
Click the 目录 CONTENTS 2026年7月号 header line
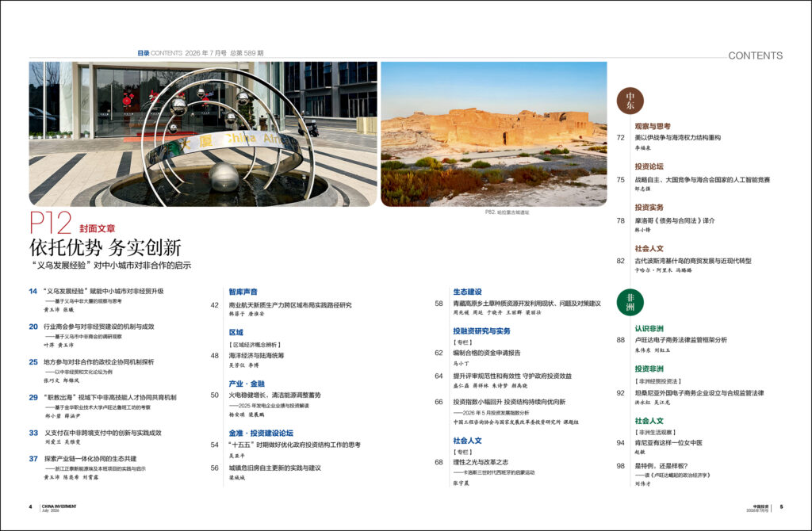(x=201, y=53)
